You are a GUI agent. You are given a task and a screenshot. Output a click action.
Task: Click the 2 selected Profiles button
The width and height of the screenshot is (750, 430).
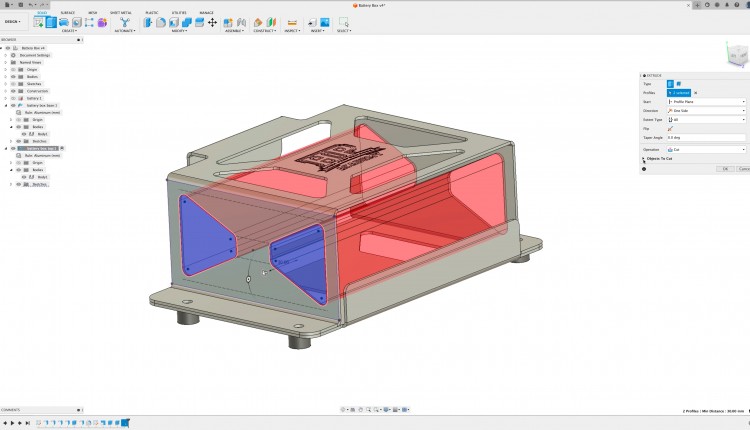point(679,93)
